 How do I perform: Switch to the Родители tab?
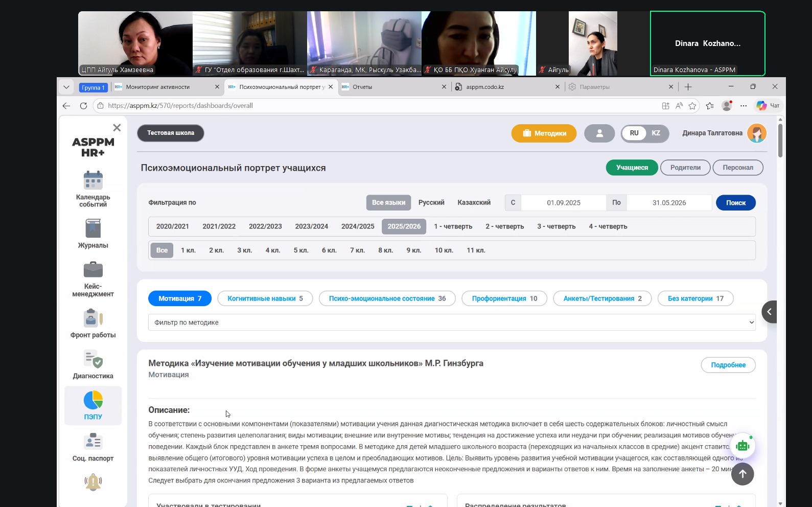coord(685,168)
